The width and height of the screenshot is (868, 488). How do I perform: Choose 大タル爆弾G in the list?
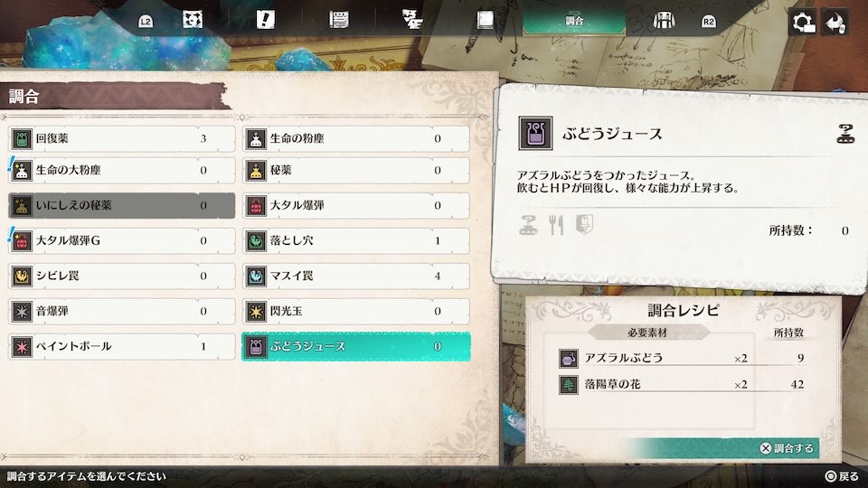122,240
